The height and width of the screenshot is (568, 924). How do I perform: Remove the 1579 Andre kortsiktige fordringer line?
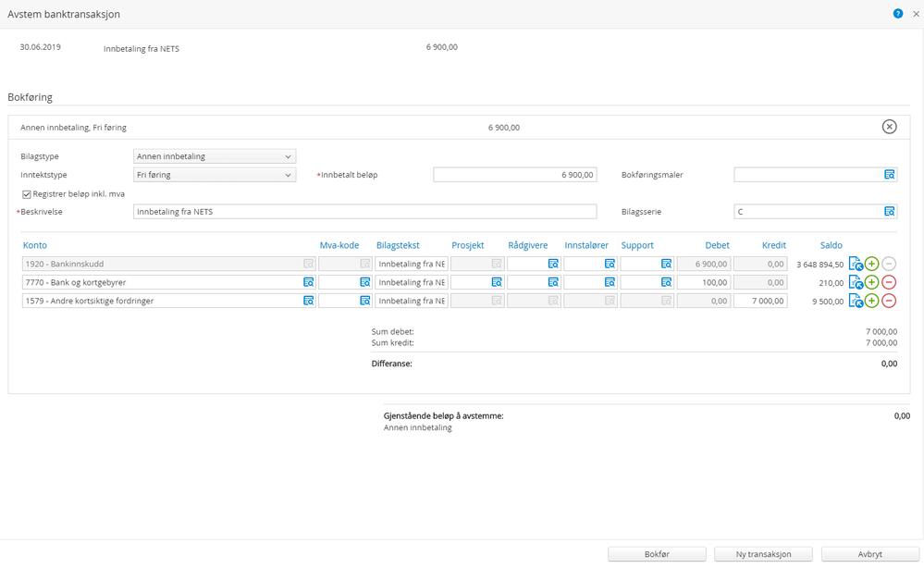pos(889,301)
